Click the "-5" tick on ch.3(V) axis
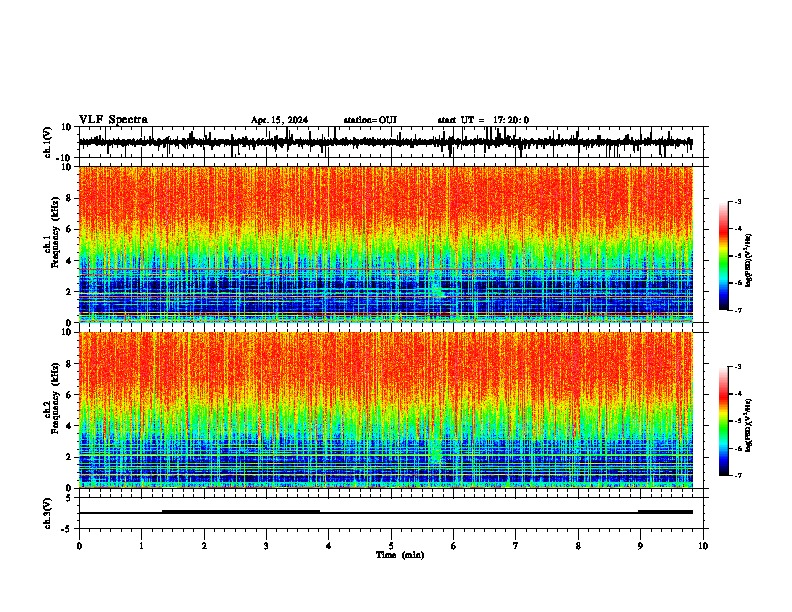The width and height of the screenshot is (792, 612). click(x=68, y=529)
